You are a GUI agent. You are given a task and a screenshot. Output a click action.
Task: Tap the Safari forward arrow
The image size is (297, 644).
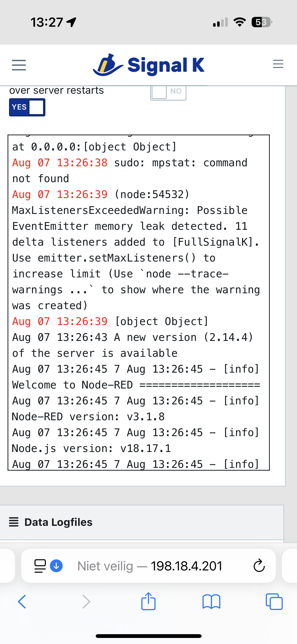pyautogui.click(x=86, y=602)
